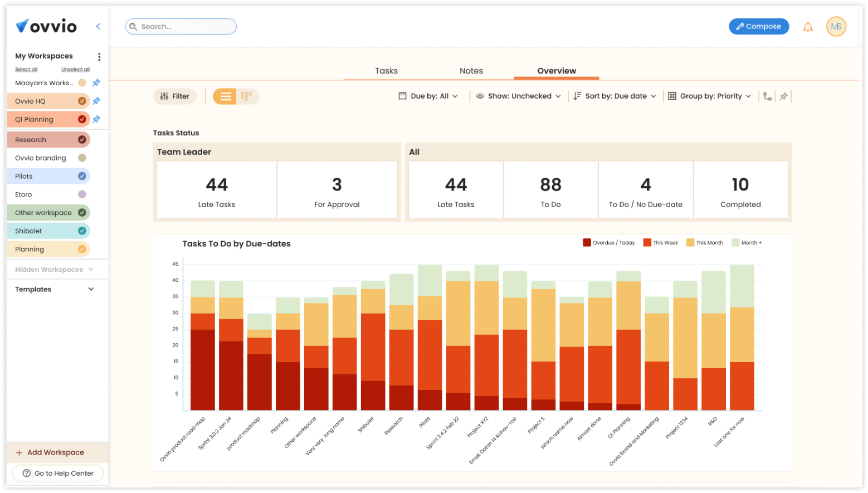Click Overdue / Today legend swatch
Viewport: 868px width, 493px height.
pos(587,242)
